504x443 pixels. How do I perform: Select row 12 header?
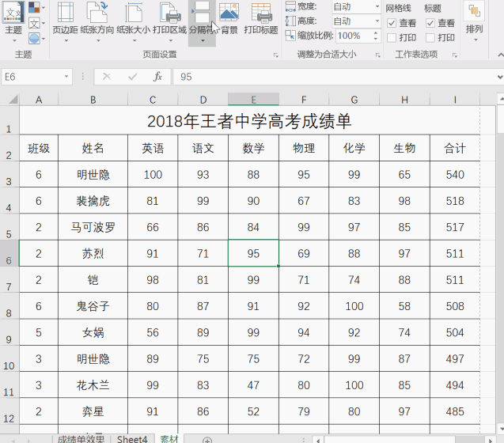[x=9, y=411]
